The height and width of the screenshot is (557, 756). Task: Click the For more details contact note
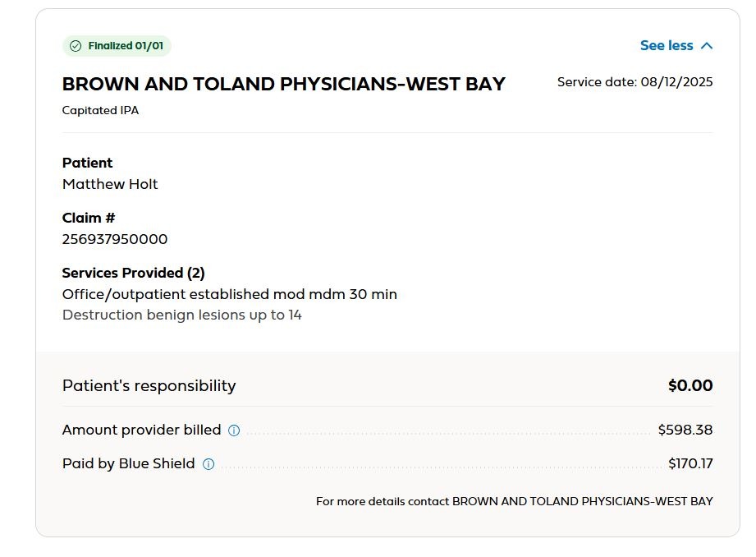click(x=514, y=501)
